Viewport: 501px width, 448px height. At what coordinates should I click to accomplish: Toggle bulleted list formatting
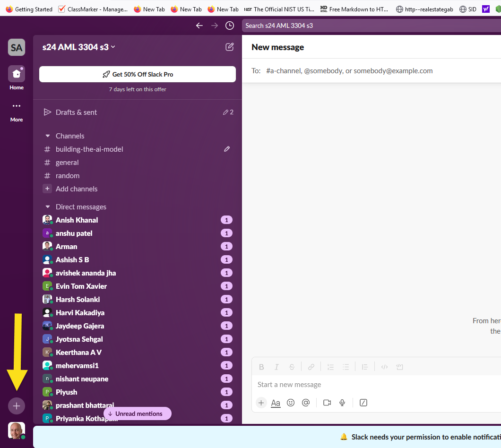click(346, 367)
